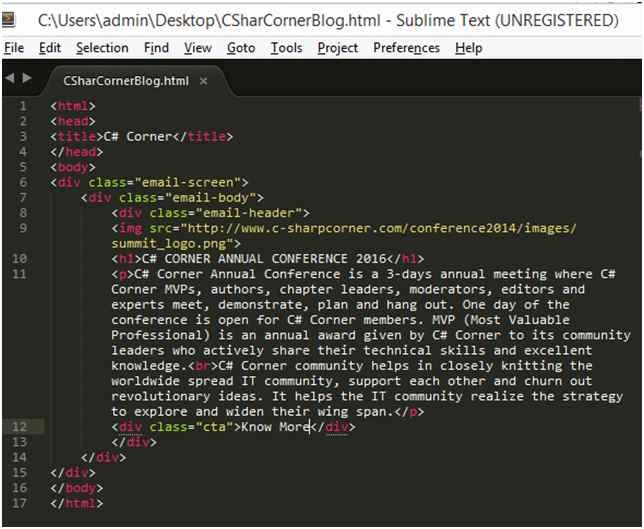This screenshot has height=529, width=644.
Task: Click line number 12 in gutter
Action: pyautogui.click(x=19, y=427)
